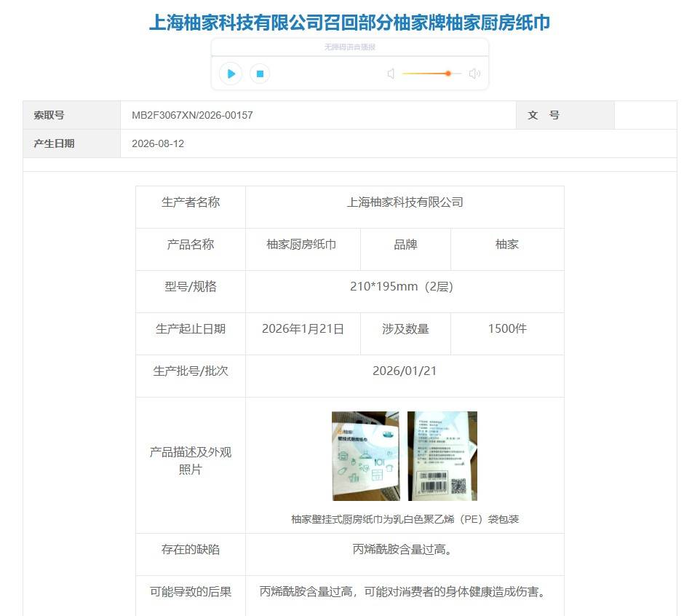
Task: Click the 索取号 header cell
Action: (72, 115)
